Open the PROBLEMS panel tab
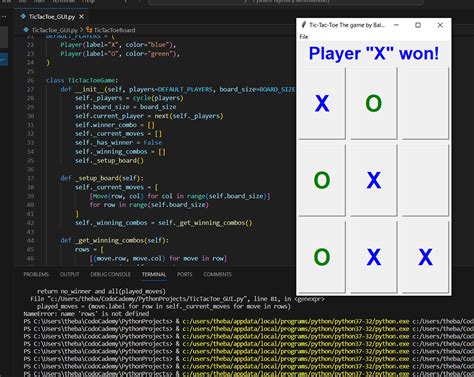Screen dimensions: 474x377 click(x=36, y=274)
